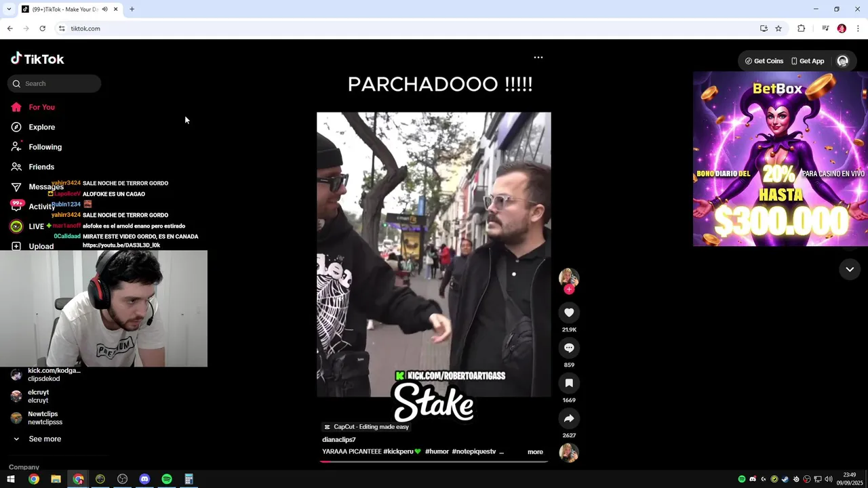Open the comments bubble showing 859
Screen dimensions: 868x488
(569, 348)
